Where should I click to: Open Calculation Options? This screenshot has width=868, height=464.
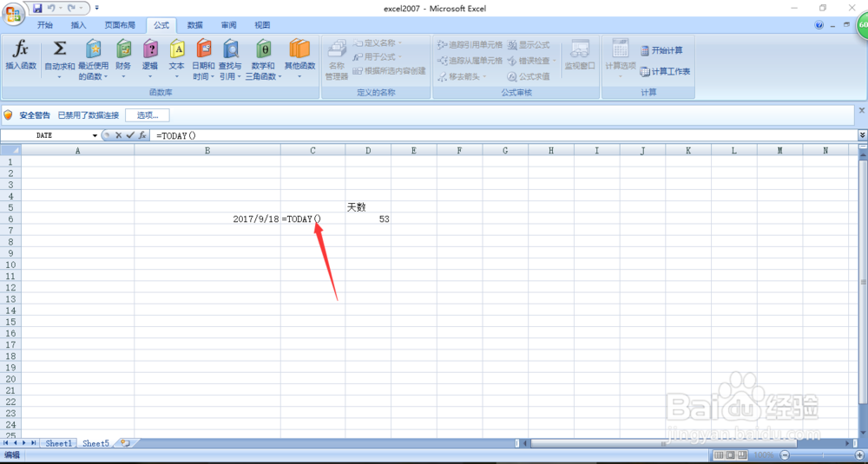pyautogui.click(x=621, y=58)
